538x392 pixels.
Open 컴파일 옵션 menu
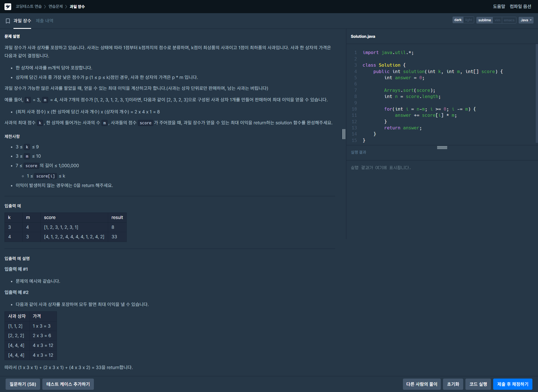point(520,6)
